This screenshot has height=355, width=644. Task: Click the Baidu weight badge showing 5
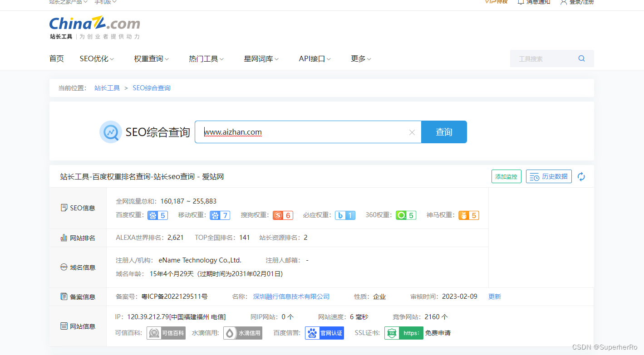(x=157, y=215)
